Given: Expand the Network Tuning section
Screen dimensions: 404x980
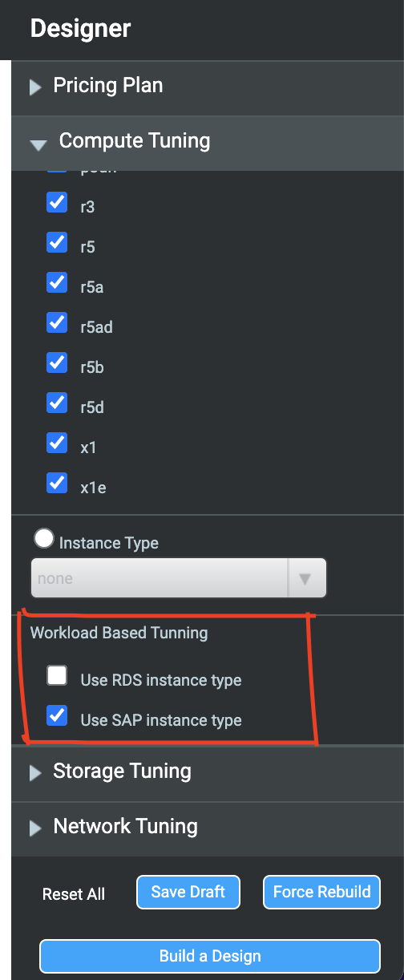Looking at the screenshot, I should (x=207, y=828).
